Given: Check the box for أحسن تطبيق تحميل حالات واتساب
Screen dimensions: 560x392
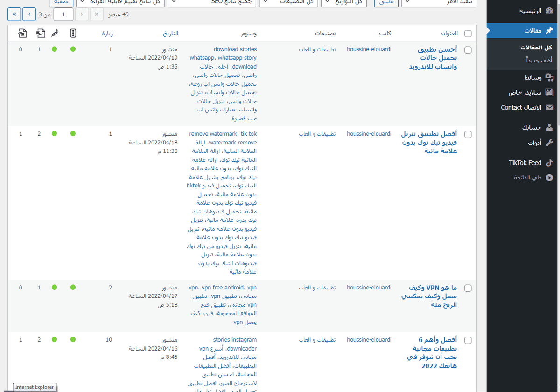Looking at the screenshot, I should 468,50.
